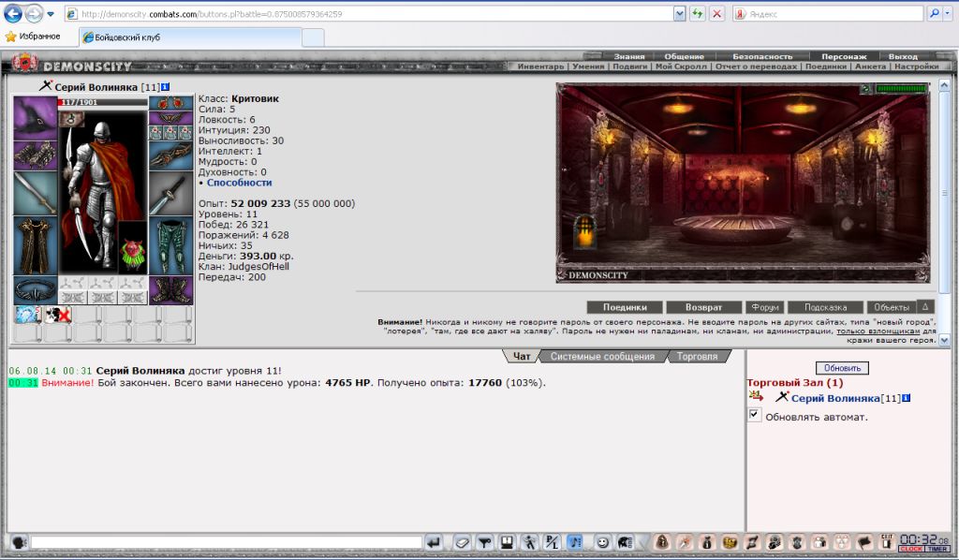Screen dimensions: 959x560
Task: Click the Обновить button
Action: (x=842, y=368)
